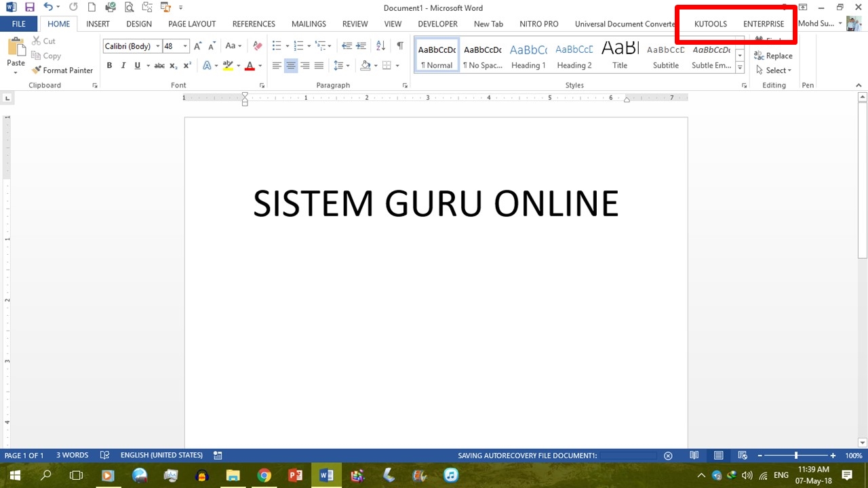
Task: Open the Paragraph dialog launcher
Action: point(405,85)
